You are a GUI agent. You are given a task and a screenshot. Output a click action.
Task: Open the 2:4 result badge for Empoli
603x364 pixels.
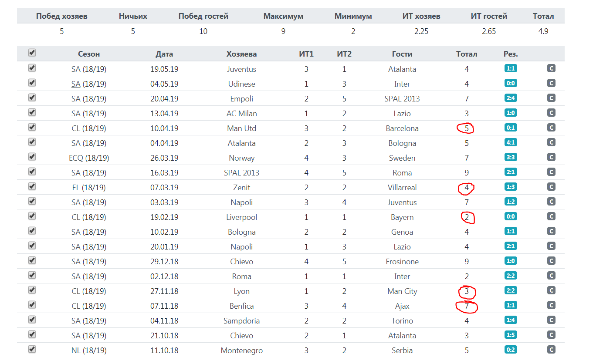(511, 98)
